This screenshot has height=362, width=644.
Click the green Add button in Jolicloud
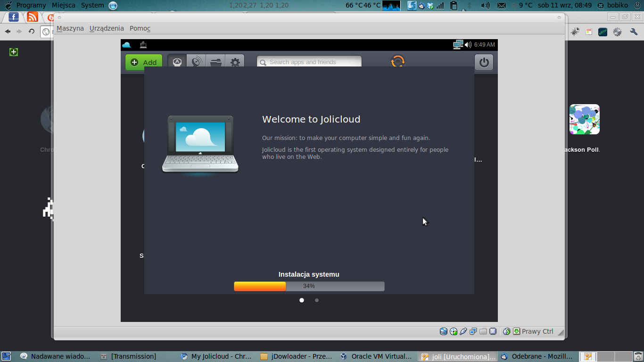point(144,62)
